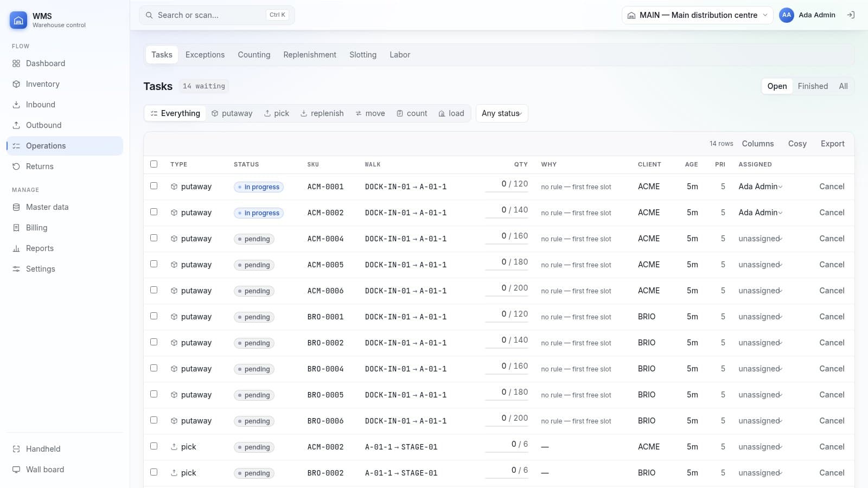Filter tasks by putaway type
This screenshot has width=868, height=488.
[x=232, y=113]
